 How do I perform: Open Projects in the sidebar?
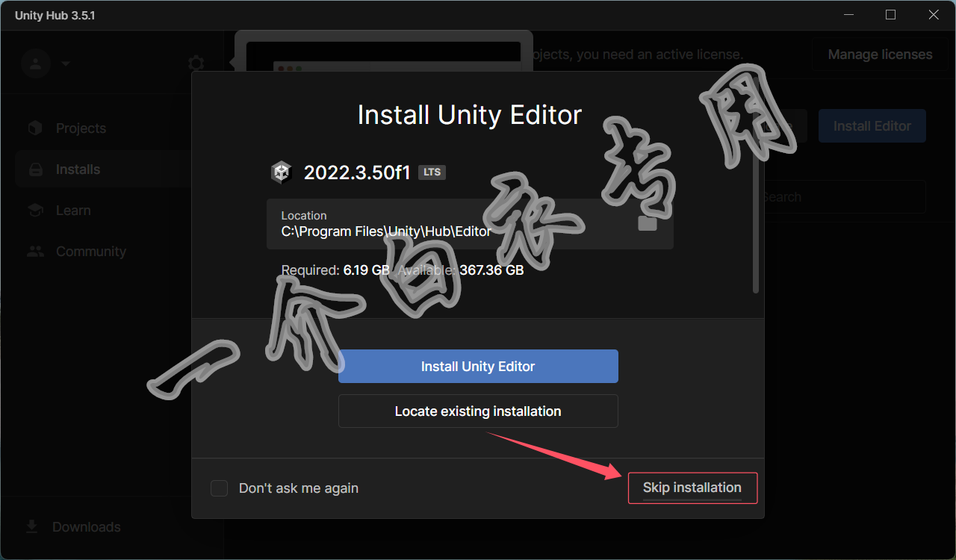[x=81, y=128]
